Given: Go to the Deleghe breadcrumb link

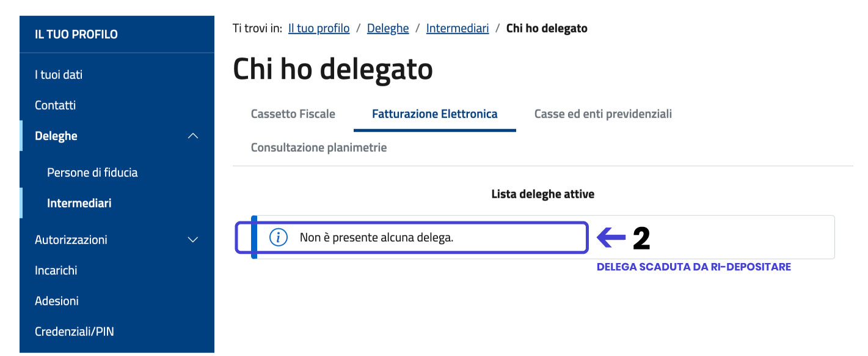Looking at the screenshot, I should pyautogui.click(x=388, y=28).
